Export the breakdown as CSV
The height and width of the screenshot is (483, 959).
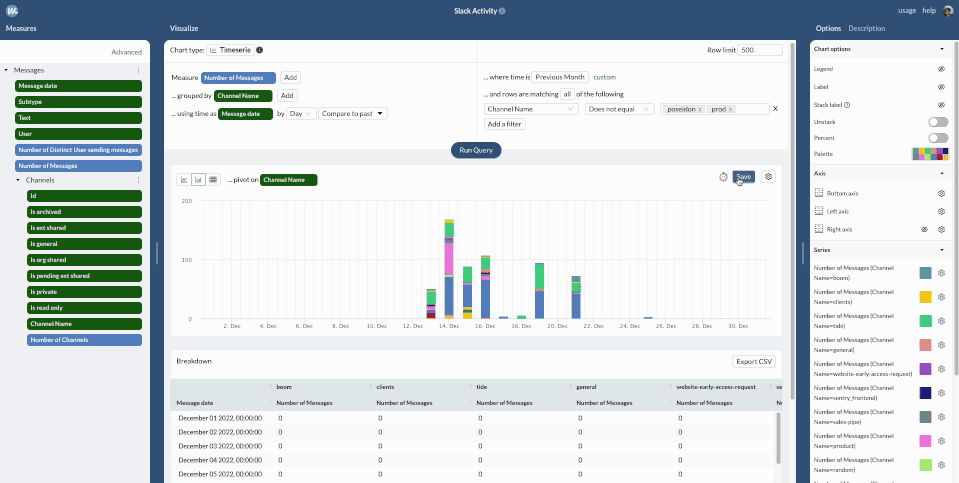click(x=754, y=361)
